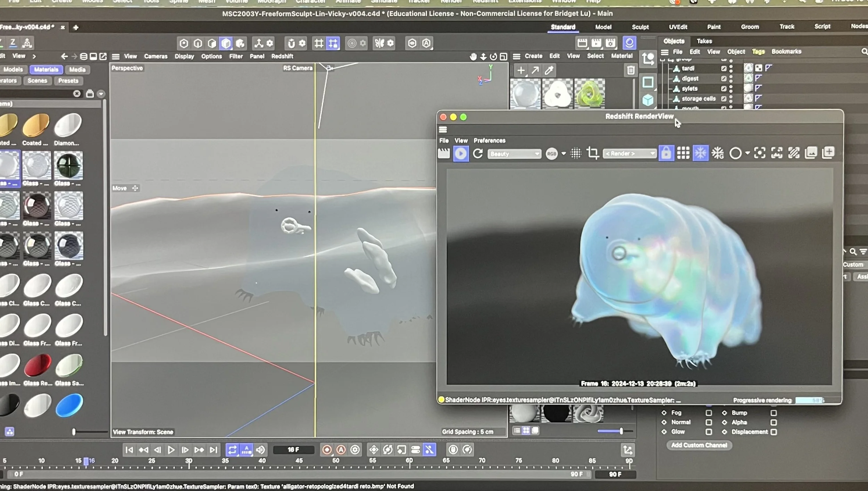Viewport: 868px width, 491px height.
Task: Enable the Displacement channel checkbox
Action: (774, 432)
